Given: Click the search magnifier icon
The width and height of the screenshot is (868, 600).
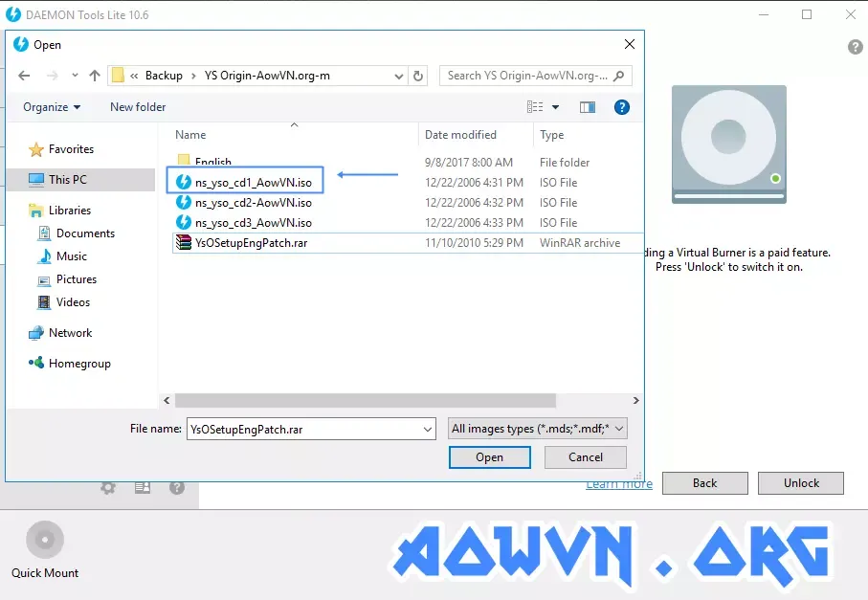Looking at the screenshot, I should coord(619,76).
